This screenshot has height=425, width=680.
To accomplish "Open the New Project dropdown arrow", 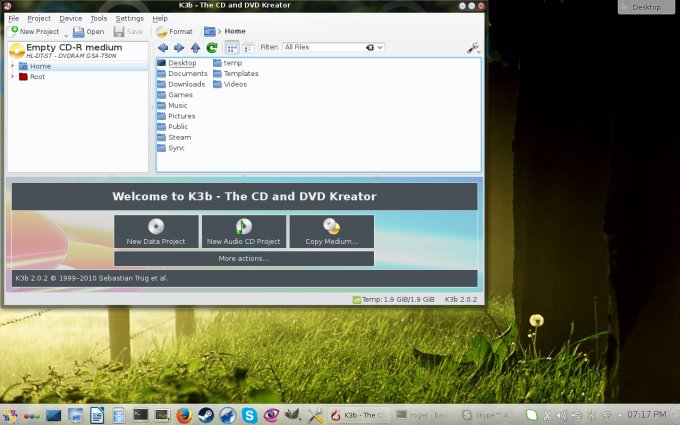I will [66, 32].
